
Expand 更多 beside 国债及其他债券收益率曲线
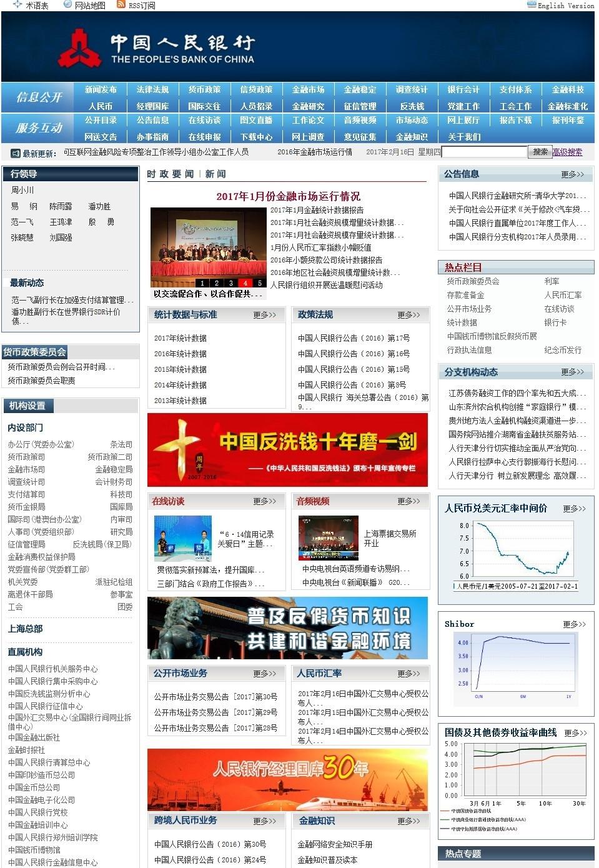tap(575, 733)
